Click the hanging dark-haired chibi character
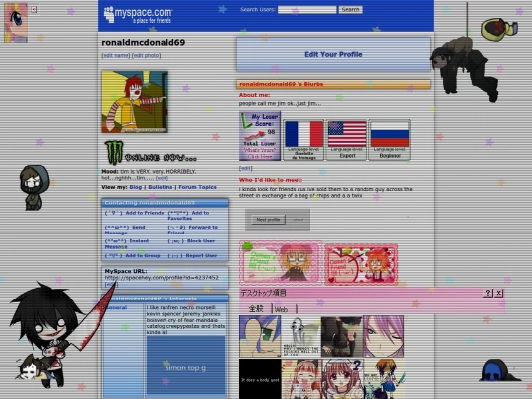The image size is (532, 399). [464, 70]
